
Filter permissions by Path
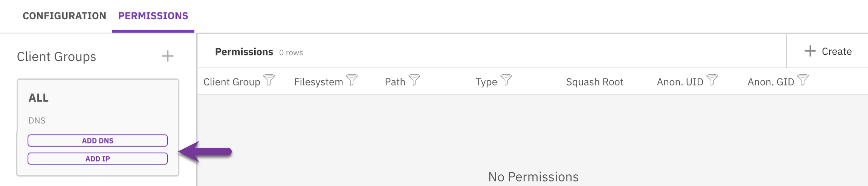point(414,80)
